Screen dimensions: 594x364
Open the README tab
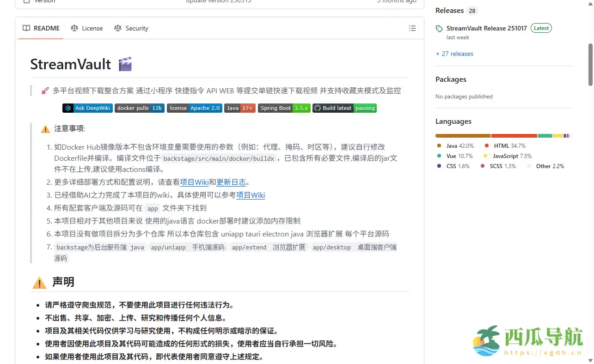42,28
